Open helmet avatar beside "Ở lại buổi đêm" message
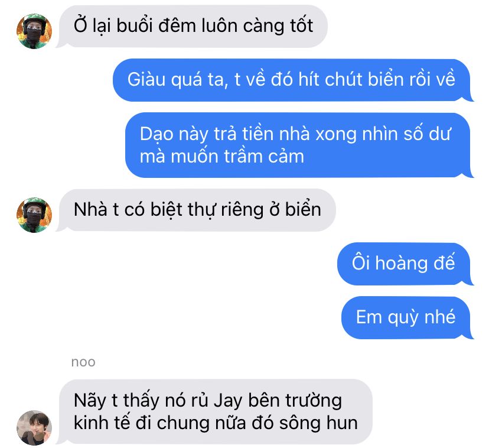Image resolution: width=489 pixels, height=448 pixels. (34, 31)
